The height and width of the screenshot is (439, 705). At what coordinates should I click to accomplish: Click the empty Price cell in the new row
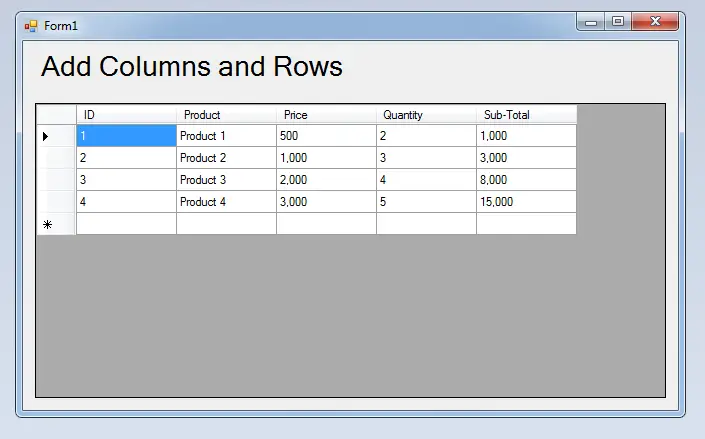(x=326, y=224)
